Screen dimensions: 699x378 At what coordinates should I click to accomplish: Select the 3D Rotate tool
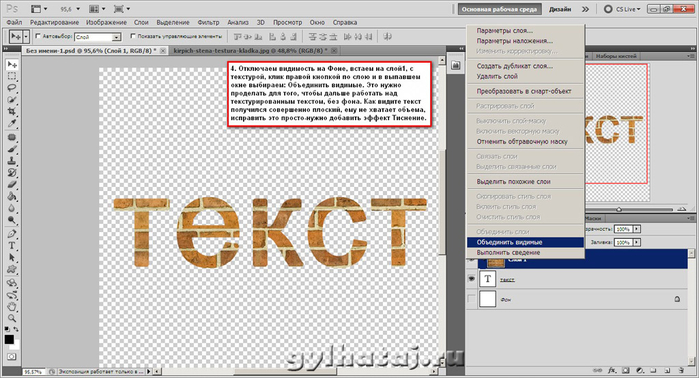12,283
